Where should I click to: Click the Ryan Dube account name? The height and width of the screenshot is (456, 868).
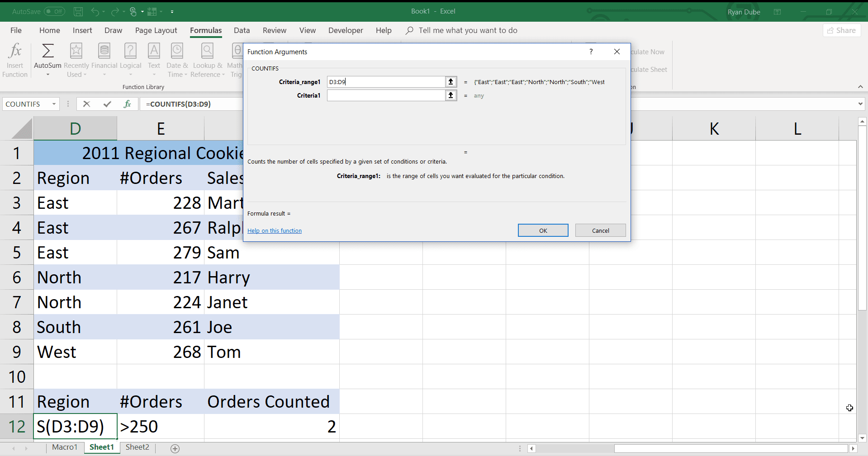point(744,12)
